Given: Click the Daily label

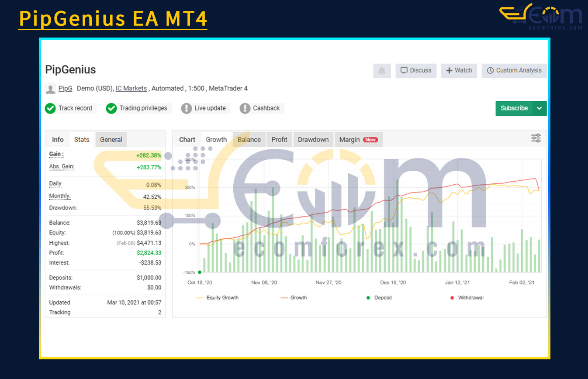Looking at the screenshot, I should (x=55, y=184).
